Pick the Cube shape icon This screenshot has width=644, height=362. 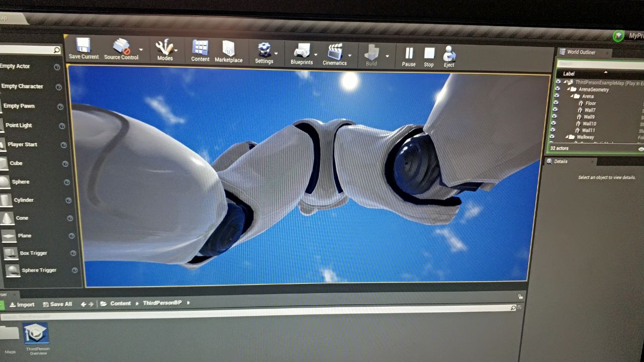4,163
